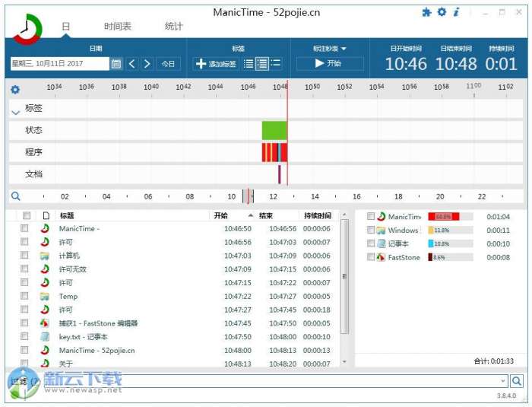
Task: Switch to the 日 tab
Action: tap(66, 26)
